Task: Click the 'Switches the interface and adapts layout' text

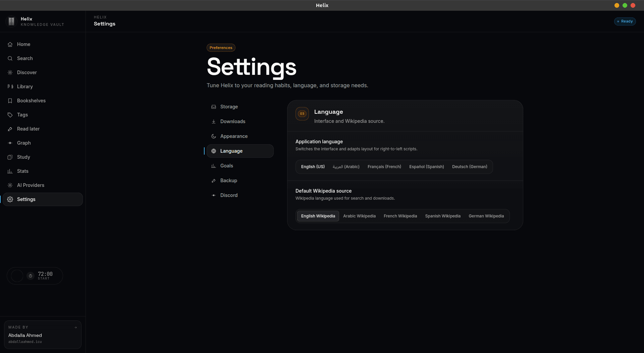Action: coord(356,149)
